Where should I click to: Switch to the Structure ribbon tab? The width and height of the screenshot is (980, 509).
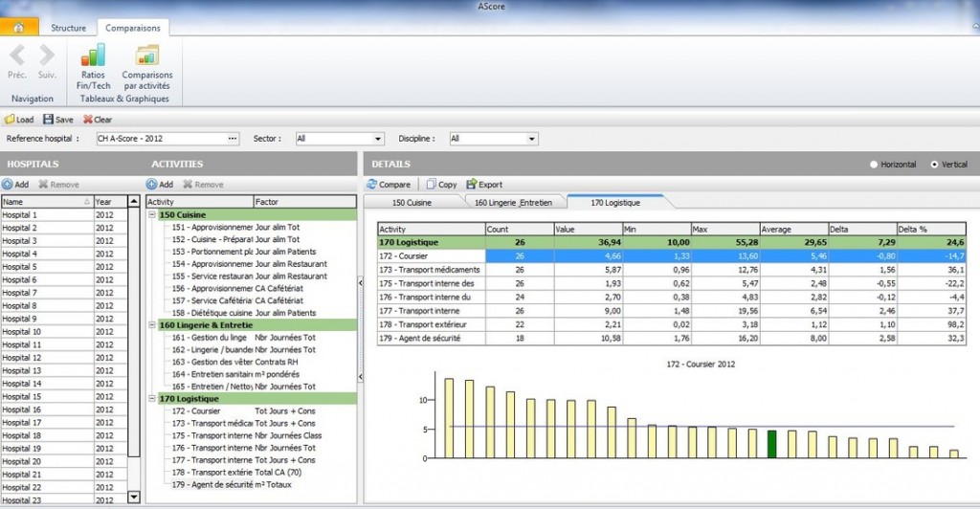coord(68,28)
